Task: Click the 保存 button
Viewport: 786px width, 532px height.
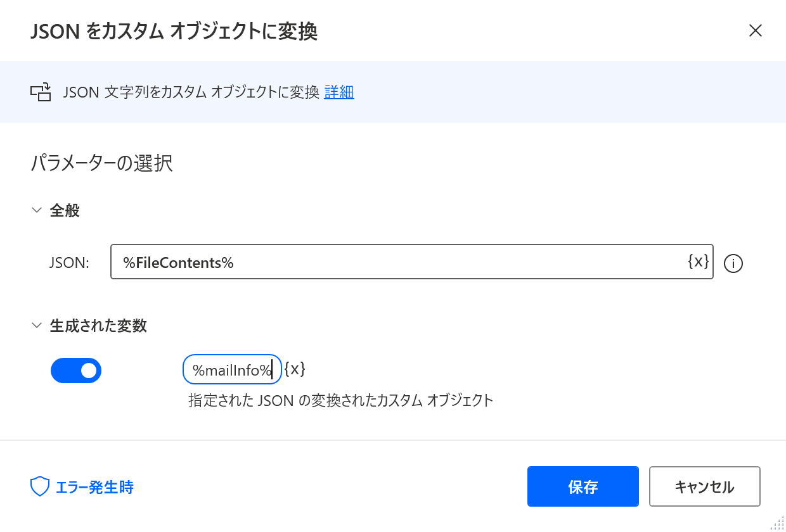Action: pos(583,486)
